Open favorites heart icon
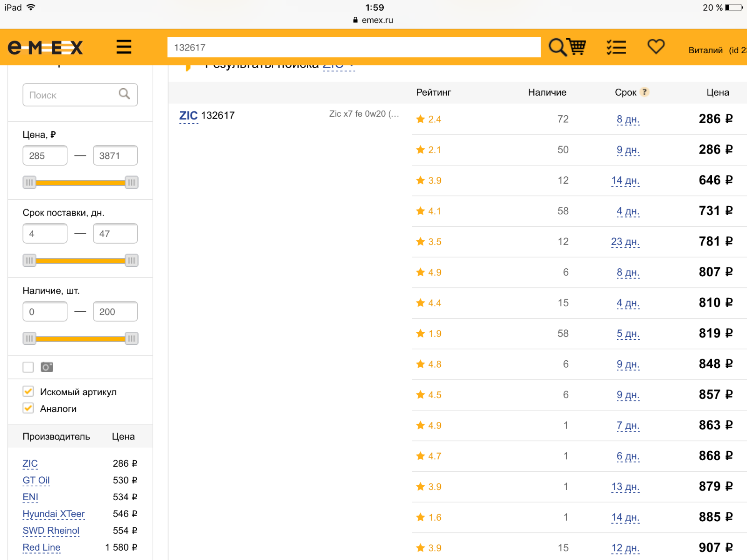Image resolution: width=747 pixels, height=560 pixels. tap(656, 47)
